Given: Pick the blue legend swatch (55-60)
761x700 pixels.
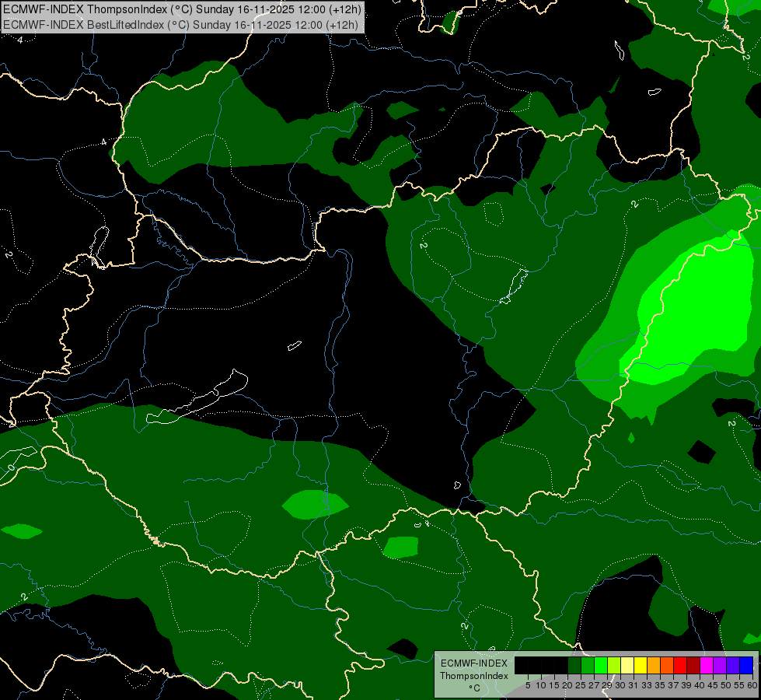Looking at the screenshot, I should [745, 665].
